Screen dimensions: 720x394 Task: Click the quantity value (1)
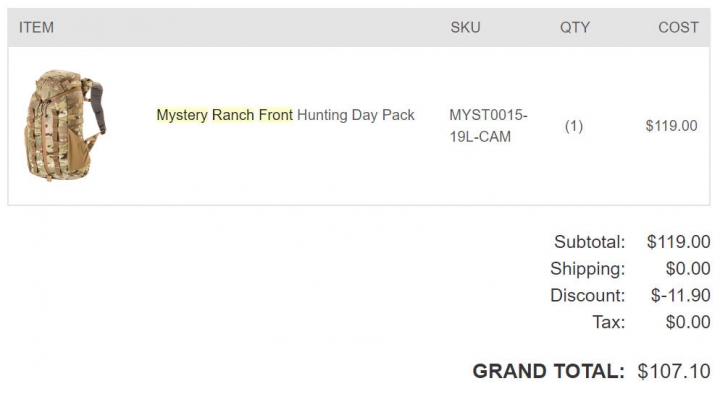click(574, 126)
